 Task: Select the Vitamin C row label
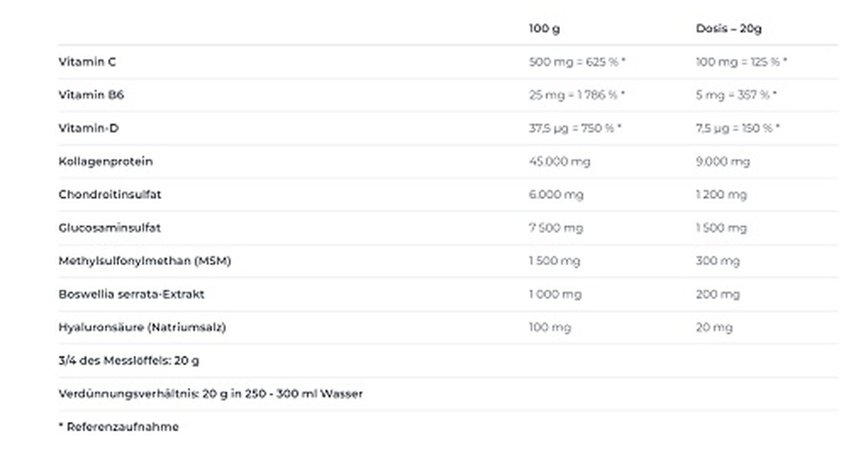87,62
